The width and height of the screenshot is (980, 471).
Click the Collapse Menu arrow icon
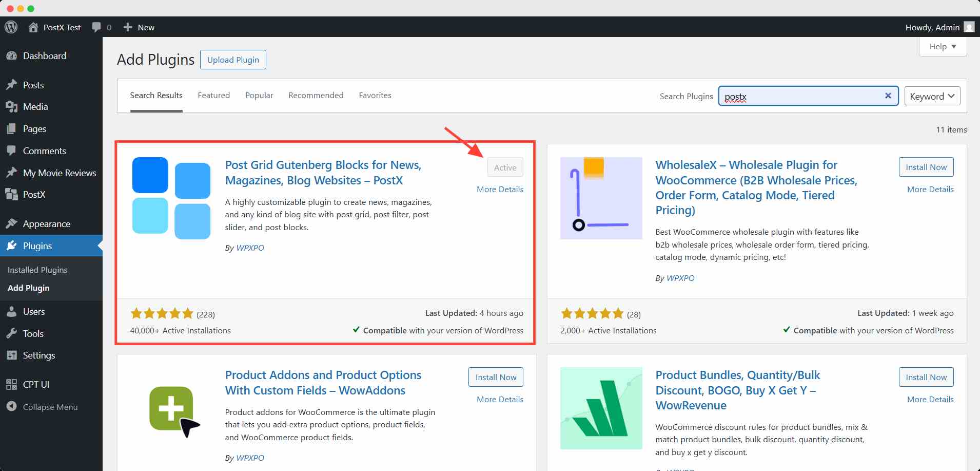click(11, 406)
